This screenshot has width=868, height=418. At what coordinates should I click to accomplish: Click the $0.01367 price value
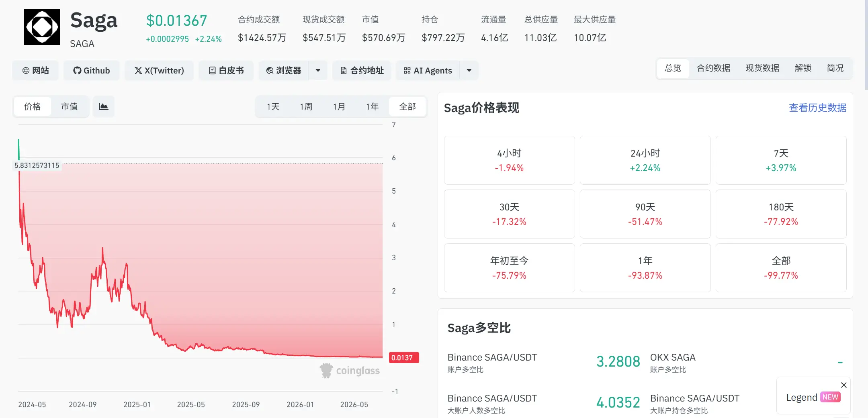tap(177, 20)
